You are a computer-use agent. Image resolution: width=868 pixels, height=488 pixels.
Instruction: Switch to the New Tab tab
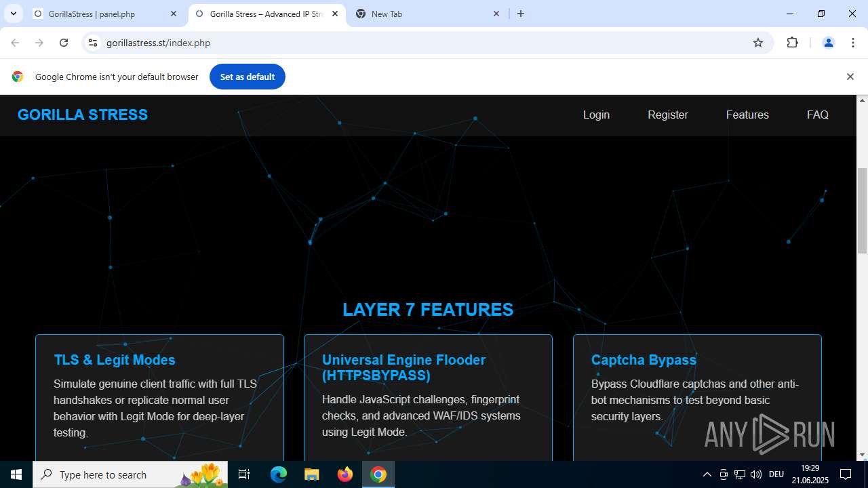click(427, 14)
